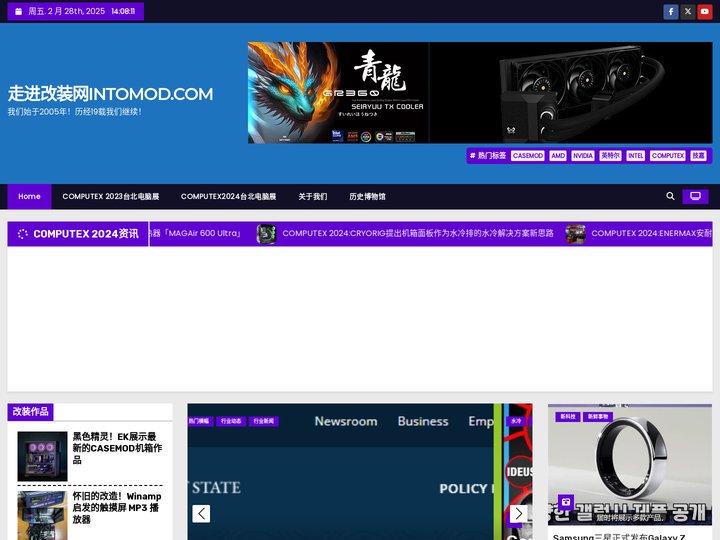Click the spinner icon beside COMPUTEX 2024资讯

tap(22, 234)
